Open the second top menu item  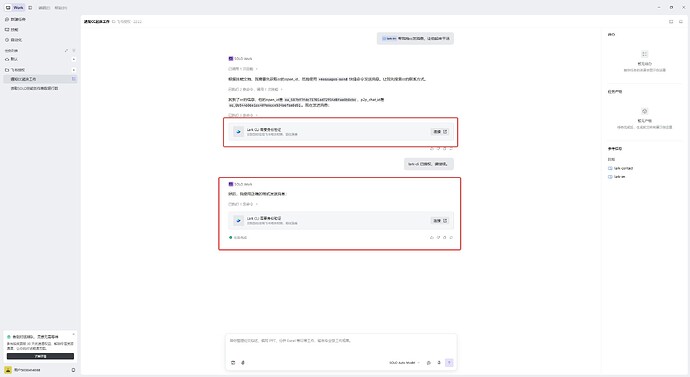[61, 8]
